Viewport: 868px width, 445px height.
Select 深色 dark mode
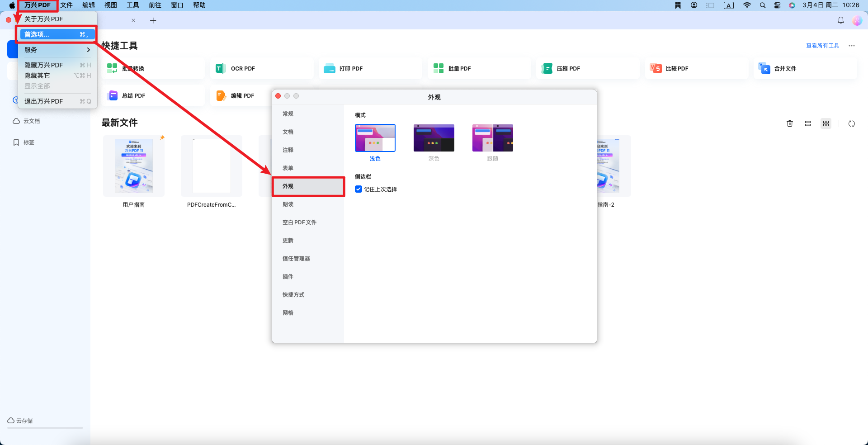434,138
